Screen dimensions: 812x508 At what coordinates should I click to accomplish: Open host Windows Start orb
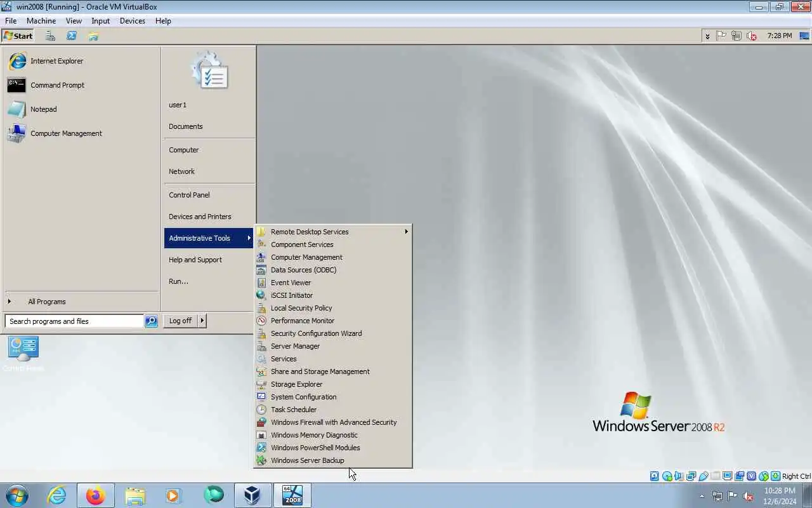pos(17,495)
